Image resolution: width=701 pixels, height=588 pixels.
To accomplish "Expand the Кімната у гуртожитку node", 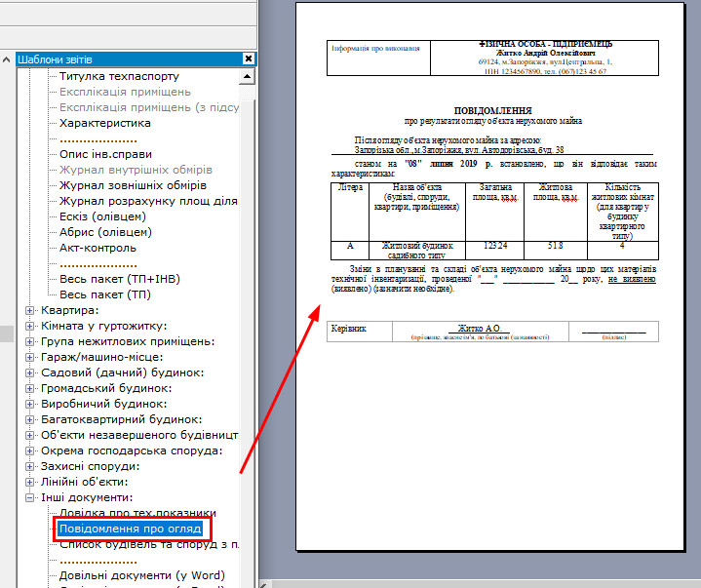I will (29, 326).
